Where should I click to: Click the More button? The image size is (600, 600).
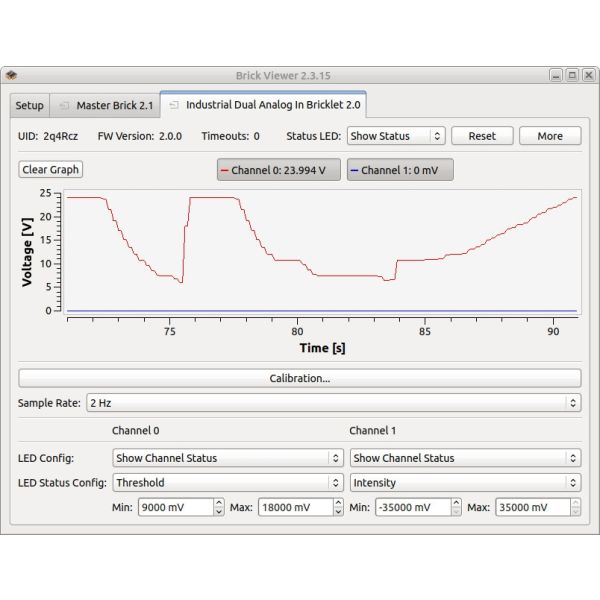[x=550, y=136]
